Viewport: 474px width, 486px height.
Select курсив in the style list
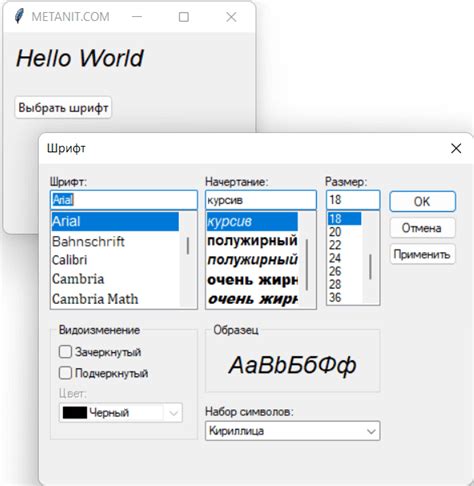pyautogui.click(x=252, y=221)
